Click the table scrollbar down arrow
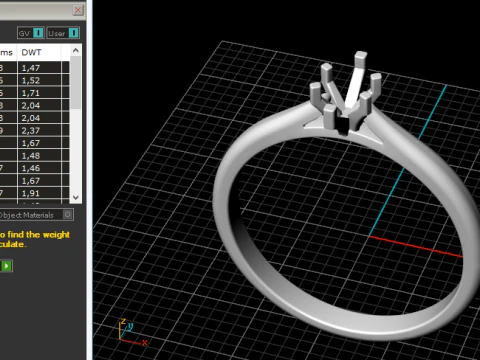This screenshot has width=480, height=360. (76, 197)
